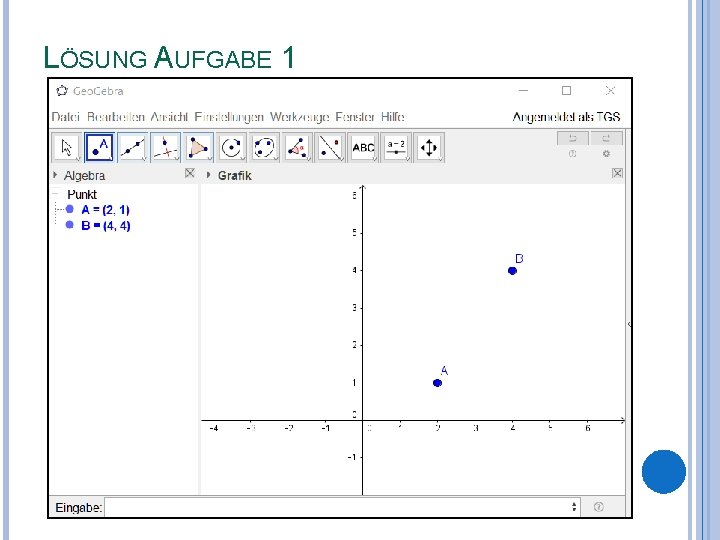The height and width of the screenshot is (540, 720).
Task: Click the help icon below Undo
Action: [x=573, y=154]
